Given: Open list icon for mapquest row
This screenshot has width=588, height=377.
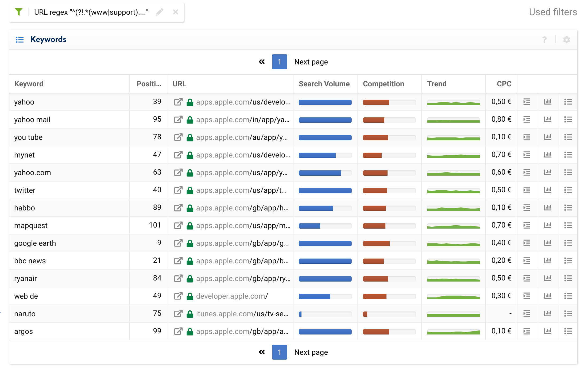Looking at the screenshot, I should 568,225.
